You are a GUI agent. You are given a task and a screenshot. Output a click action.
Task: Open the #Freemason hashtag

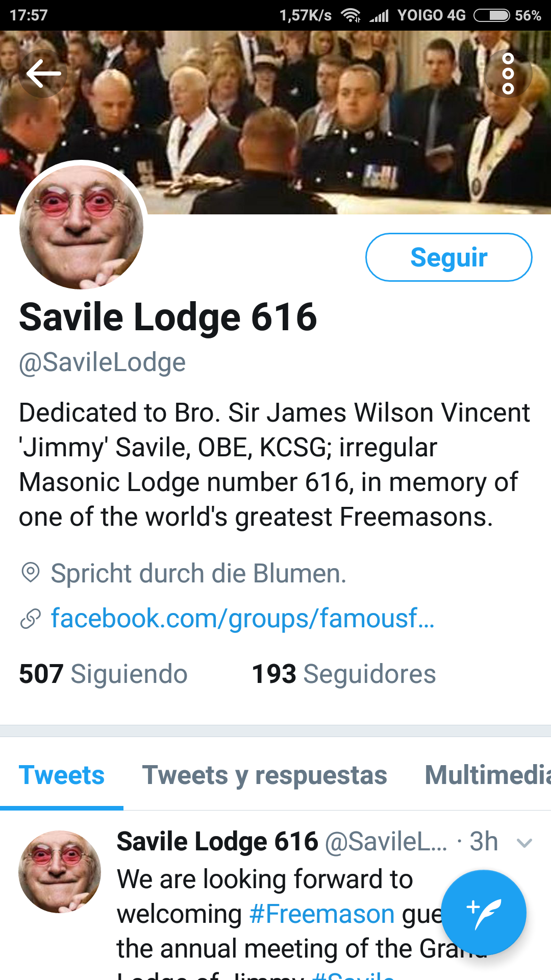(322, 914)
